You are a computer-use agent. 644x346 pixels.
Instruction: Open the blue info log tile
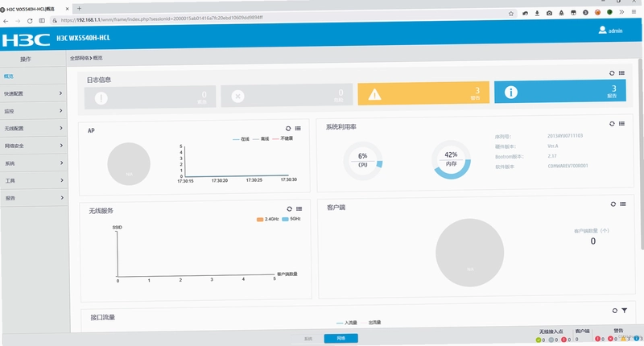[x=559, y=91]
